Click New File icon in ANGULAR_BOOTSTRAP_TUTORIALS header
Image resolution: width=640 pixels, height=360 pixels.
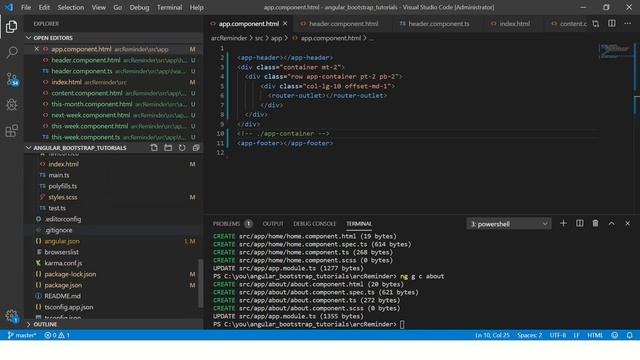[x=154, y=148]
